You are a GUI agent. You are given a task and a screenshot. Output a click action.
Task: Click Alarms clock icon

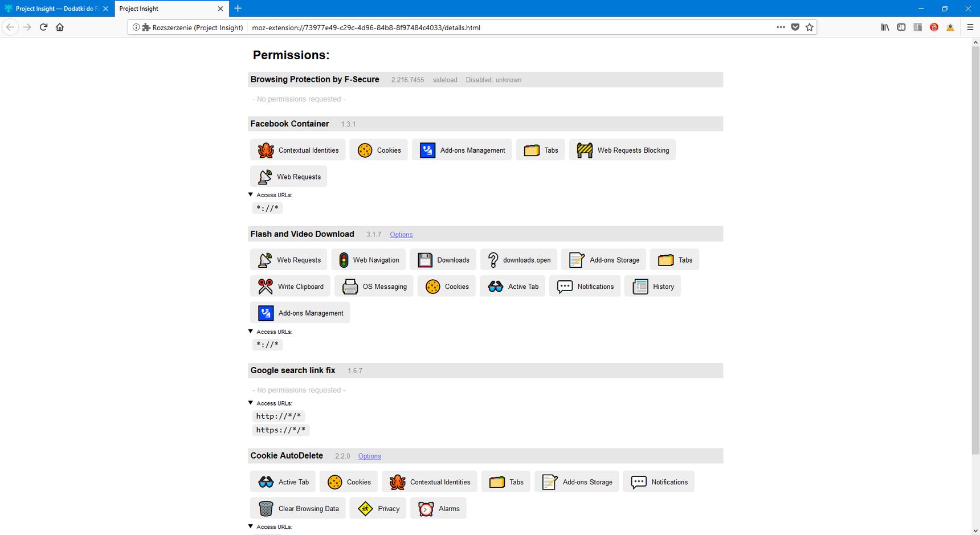426,508
